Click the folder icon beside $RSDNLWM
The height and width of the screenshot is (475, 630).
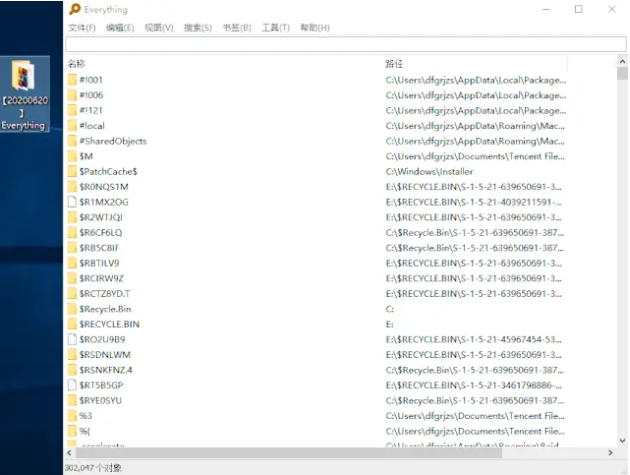point(72,355)
